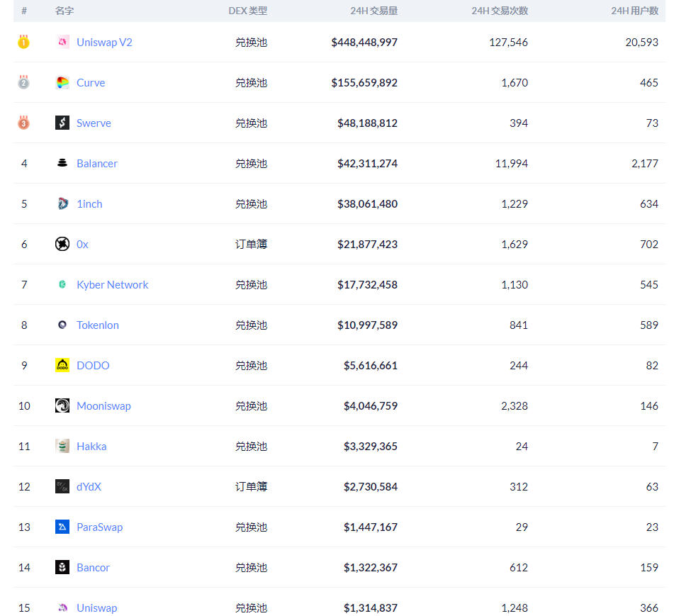Click the 0x circular logo icon
674x616 pixels.
(62, 245)
